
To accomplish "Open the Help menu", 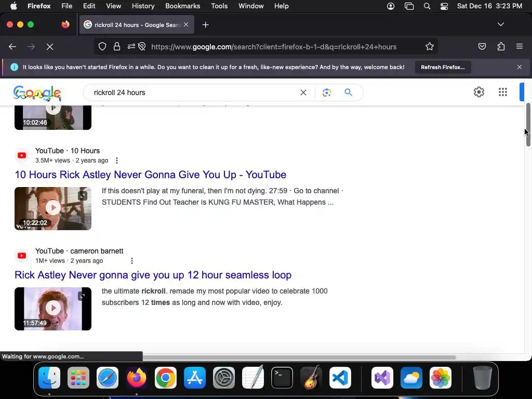I will click(x=281, y=6).
